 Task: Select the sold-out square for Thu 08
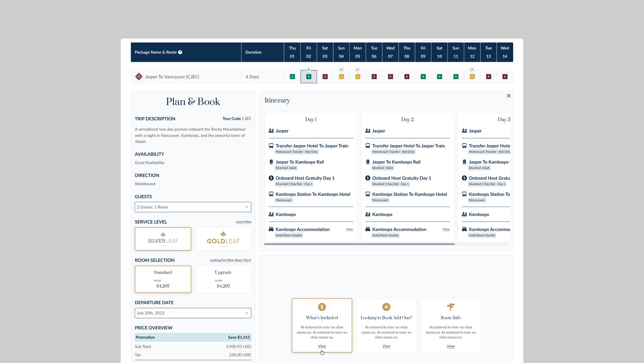click(407, 77)
